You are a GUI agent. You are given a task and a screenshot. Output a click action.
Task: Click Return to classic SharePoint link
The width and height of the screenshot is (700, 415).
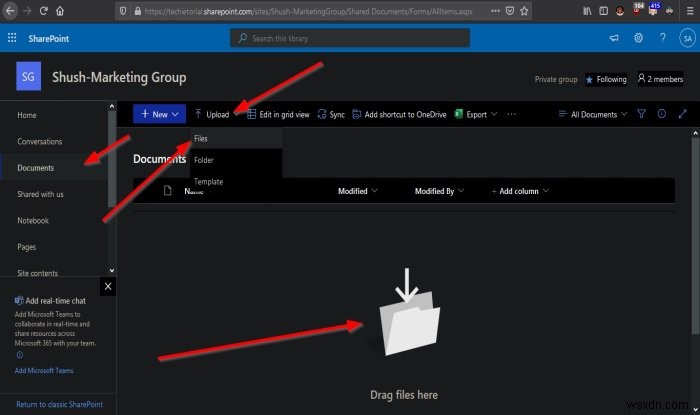coord(59,404)
